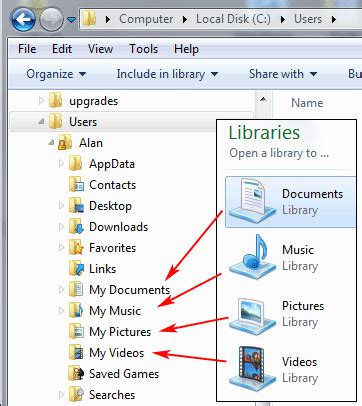Click the My Documents folder icon
Viewport: 362px width, 406px height.
click(76, 289)
